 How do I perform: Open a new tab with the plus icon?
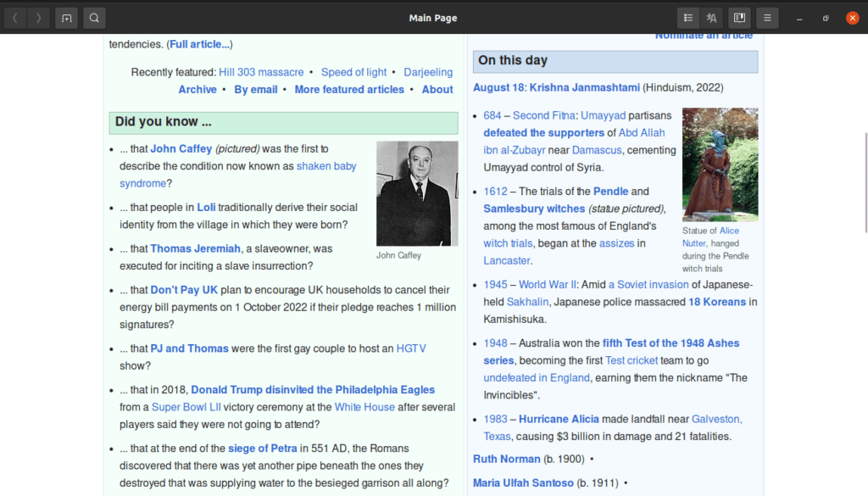pyautogui.click(x=66, y=18)
